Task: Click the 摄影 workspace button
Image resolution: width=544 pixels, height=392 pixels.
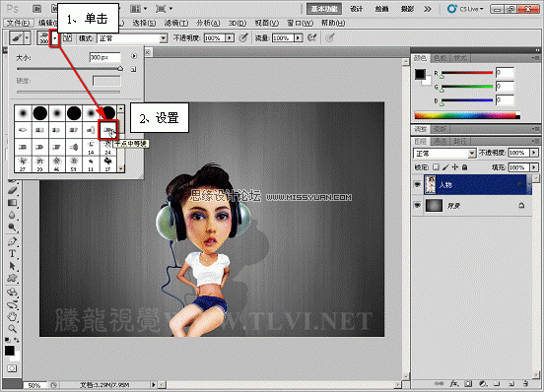Action: point(407,9)
